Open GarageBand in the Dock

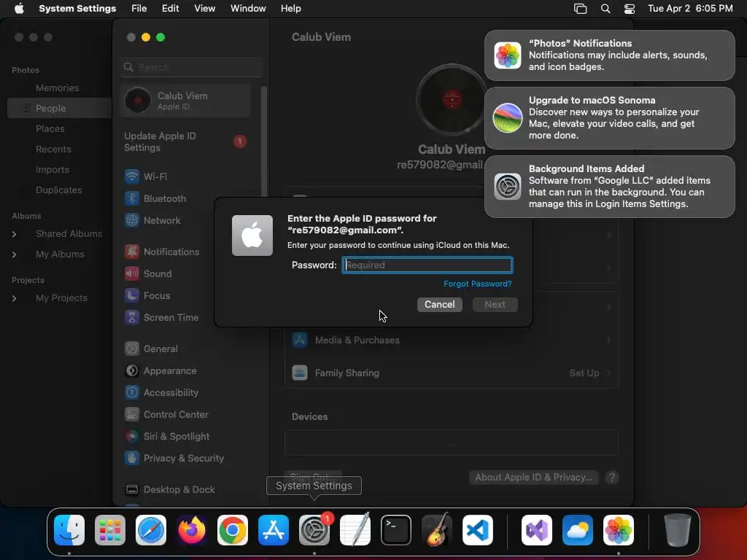pyautogui.click(x=437, y=530)
